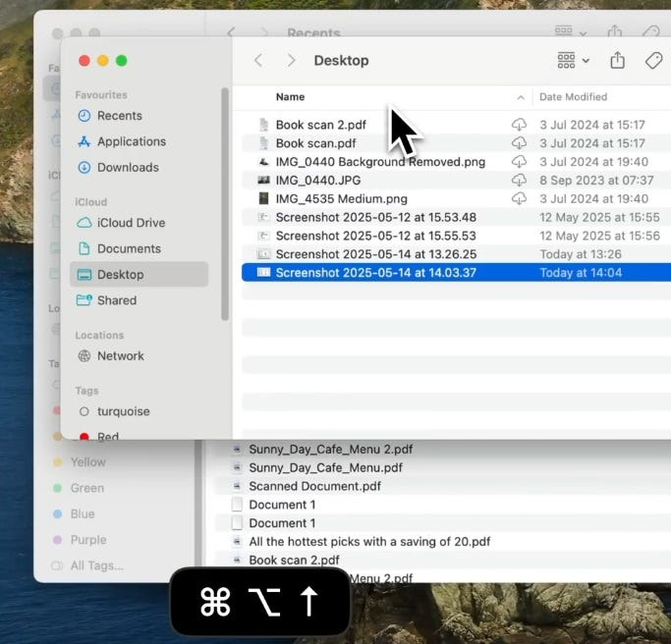Select Blue tag in Recents window sidebar
The height and width of the screenshot is (644, 671).
[83, 513]
